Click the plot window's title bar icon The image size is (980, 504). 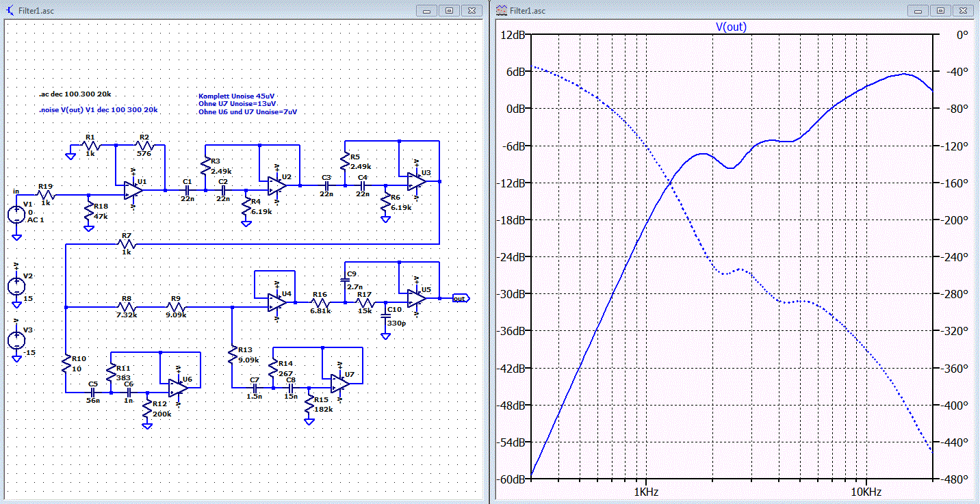click(x=502, y=10)
